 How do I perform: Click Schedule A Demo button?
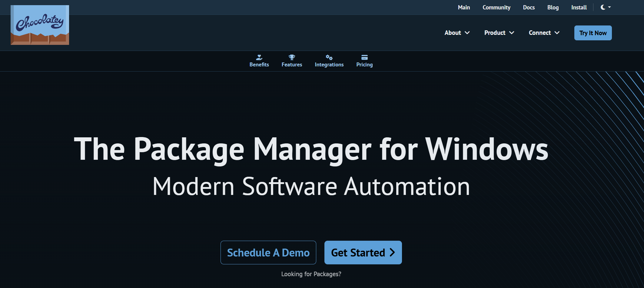(x=268, y=253)
